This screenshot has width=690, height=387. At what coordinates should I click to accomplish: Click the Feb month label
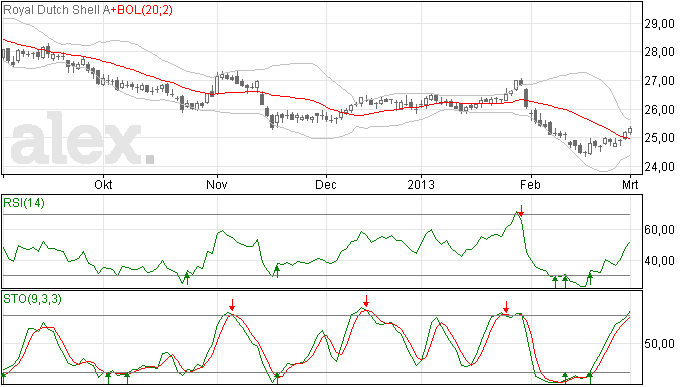pyautogui.click(x=530, y=184)
